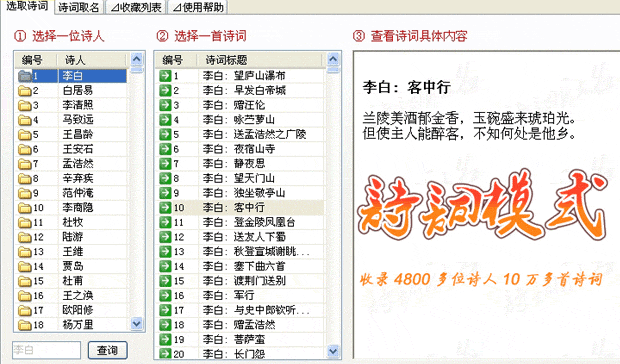Open the 使用帮助 tab
620x364 pixels.
[x=198, y=7]
